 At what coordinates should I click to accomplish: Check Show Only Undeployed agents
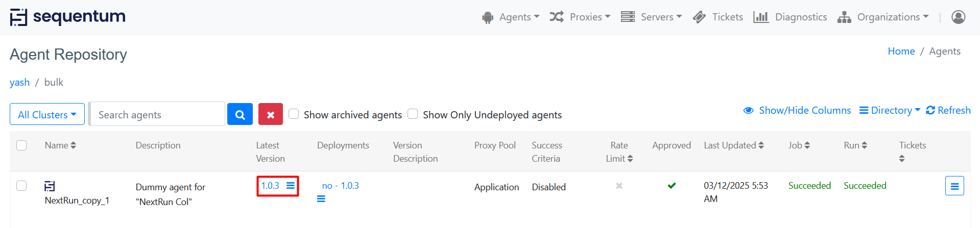pos(413,114)
